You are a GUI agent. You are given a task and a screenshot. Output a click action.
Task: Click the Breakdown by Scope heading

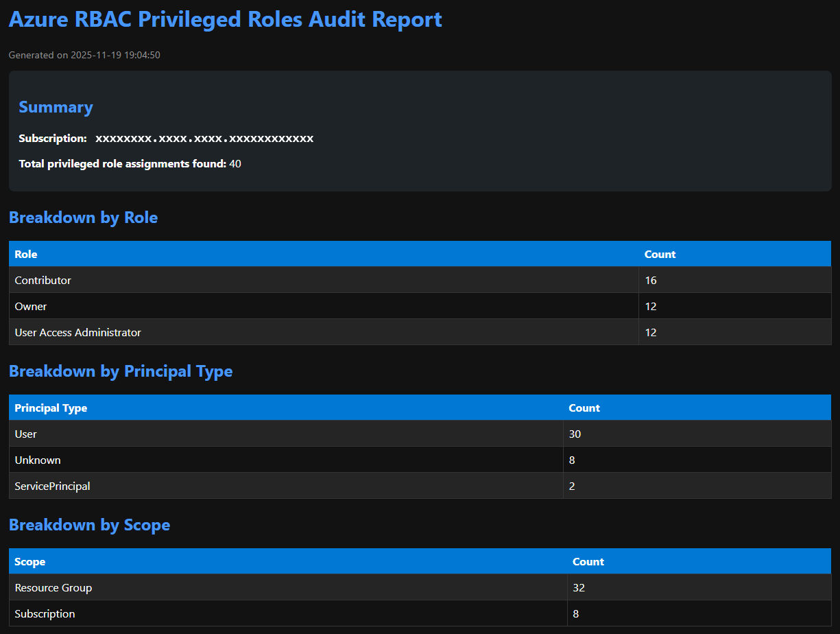coord(89,525)
